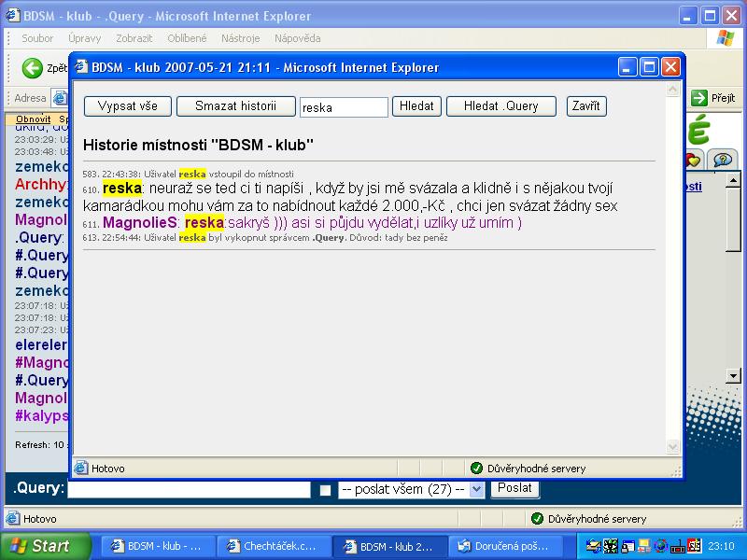This screenshot has height=560, width=747.
Task: Click the Vypsat vše button
Action: click(x=128, y=106)
